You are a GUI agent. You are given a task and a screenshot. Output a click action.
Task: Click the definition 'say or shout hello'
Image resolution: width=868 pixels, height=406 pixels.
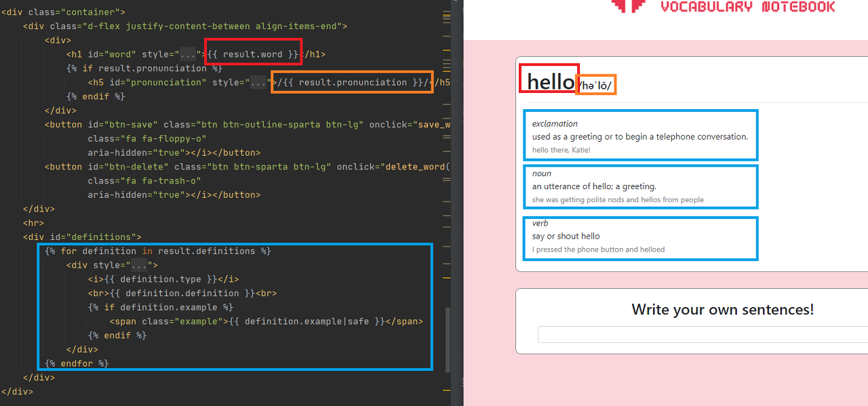point(566,237)
